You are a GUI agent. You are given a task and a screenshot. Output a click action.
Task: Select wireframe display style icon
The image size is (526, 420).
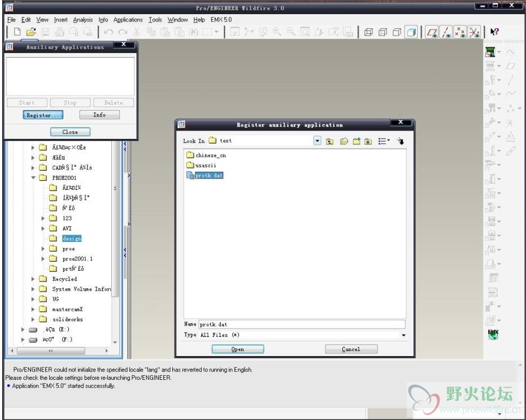click(x=369, y=32)
